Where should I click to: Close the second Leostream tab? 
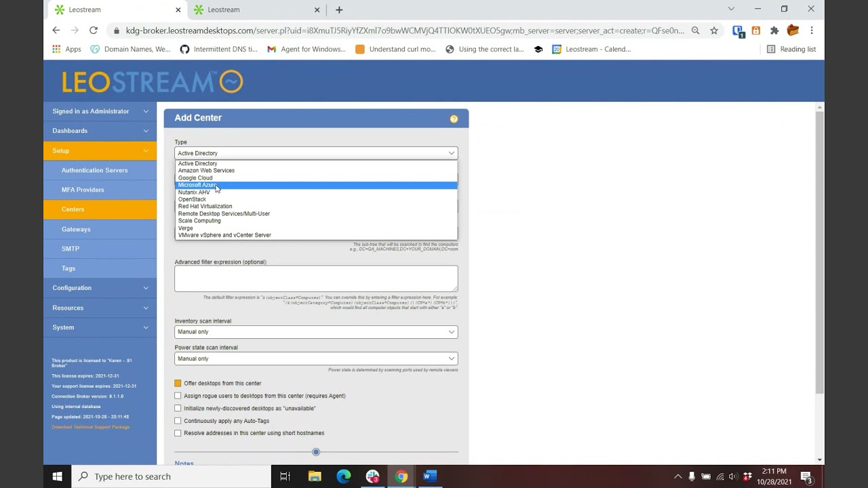coord(317,9)
